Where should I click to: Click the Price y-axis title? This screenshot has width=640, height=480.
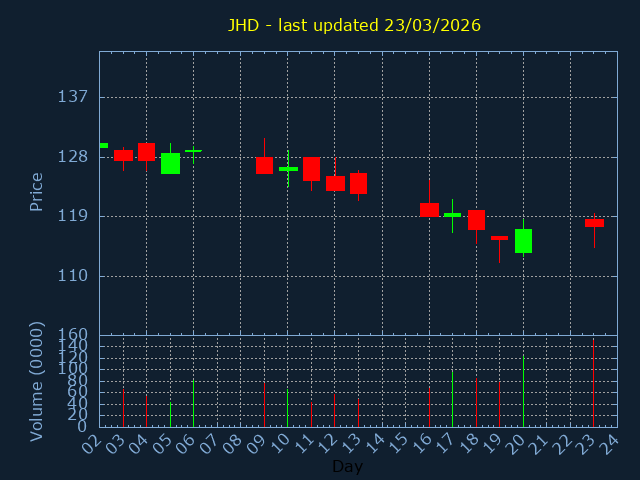[x=37, y=191]
